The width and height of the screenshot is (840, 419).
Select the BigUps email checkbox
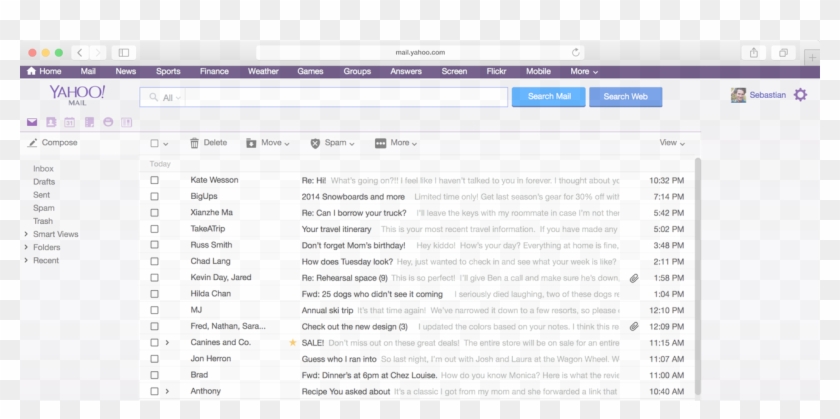[x=154, y=197]
